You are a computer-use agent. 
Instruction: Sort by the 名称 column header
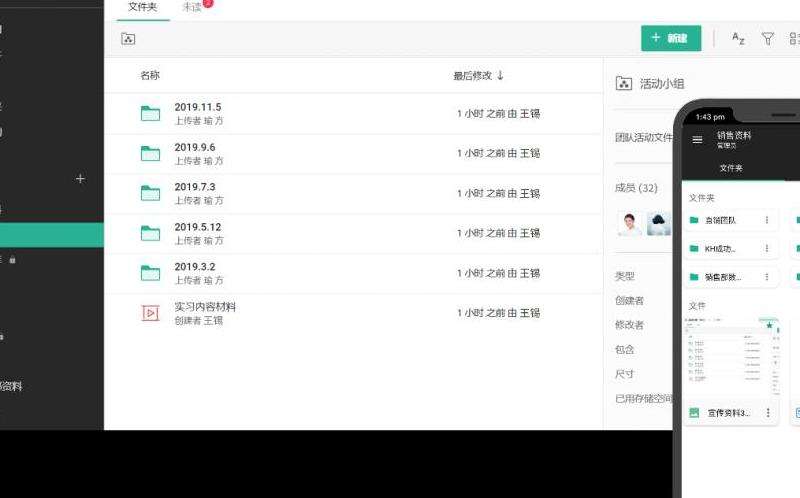(x=150, y=76)
